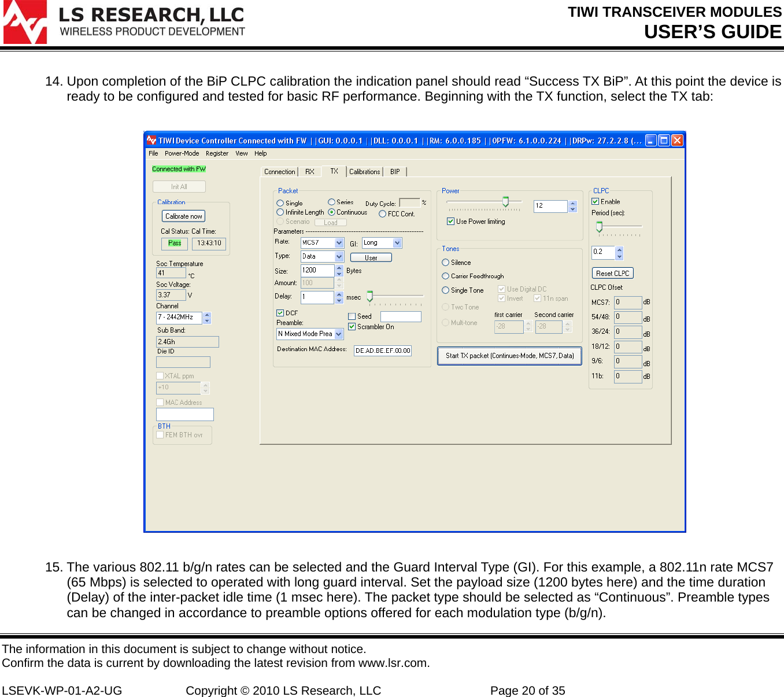784x697 pixels.
Task: Open the File menu
Action: 153,153
